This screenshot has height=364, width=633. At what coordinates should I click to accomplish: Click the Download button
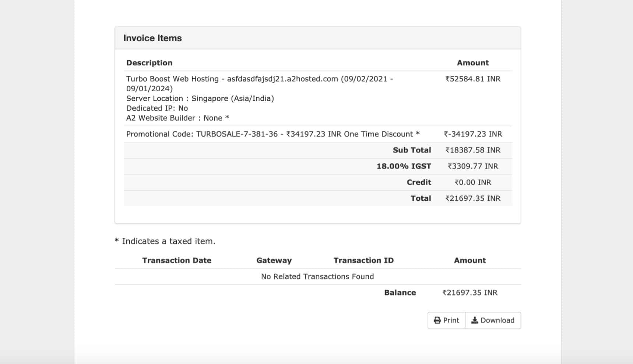tap(493, 320)
